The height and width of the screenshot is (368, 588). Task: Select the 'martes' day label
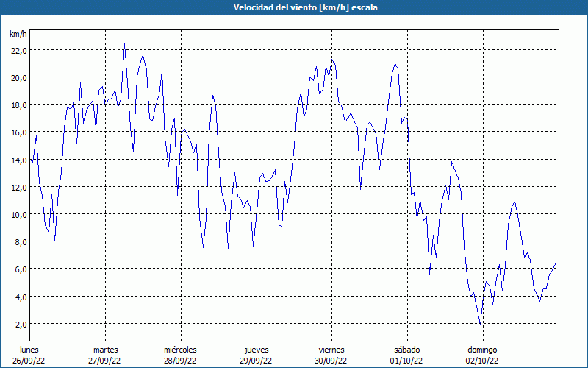pos(105,350)
